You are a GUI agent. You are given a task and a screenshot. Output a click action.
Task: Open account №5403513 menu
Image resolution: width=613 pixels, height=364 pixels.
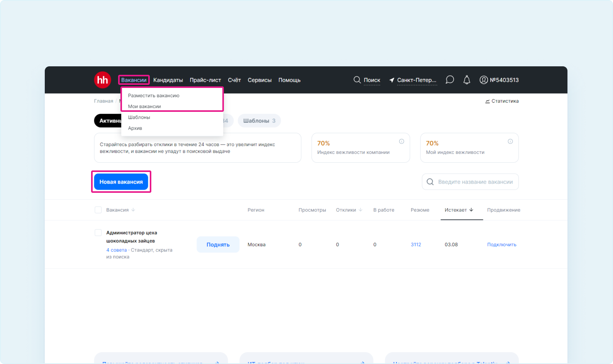pyautogui.click(x=504, y=80)
